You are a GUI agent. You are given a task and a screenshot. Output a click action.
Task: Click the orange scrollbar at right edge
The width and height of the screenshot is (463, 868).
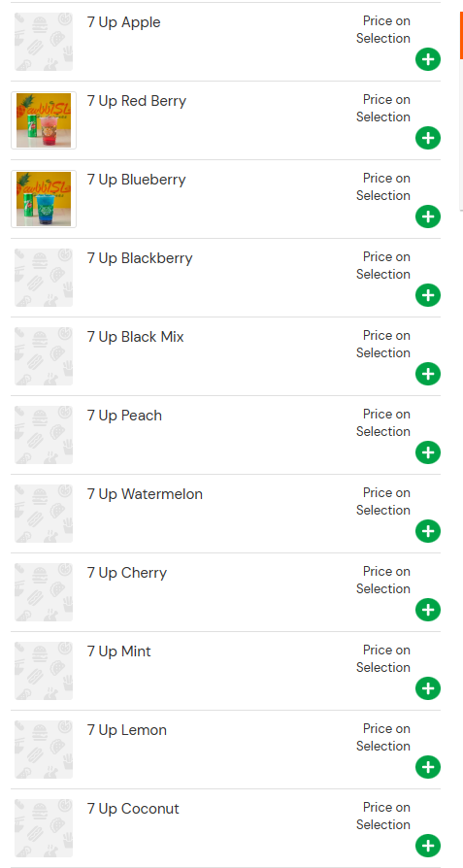(x=461, y=35)
